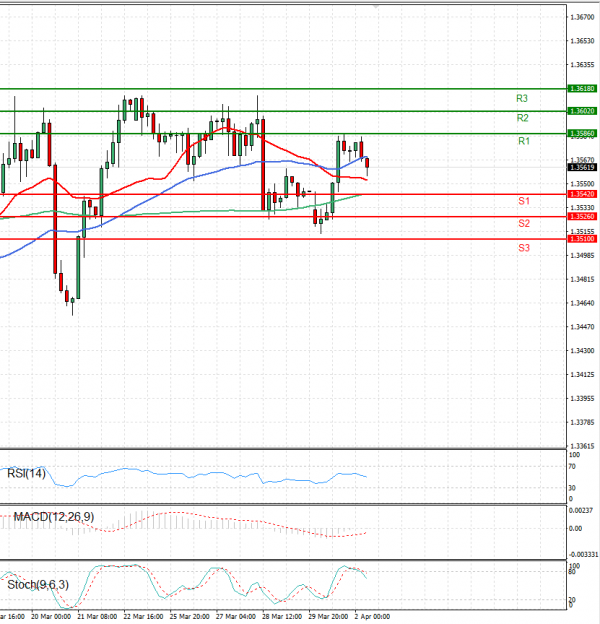Click the 29 Mar 20:00 time label
600x624 pixels.
click(x=328, y=616)
